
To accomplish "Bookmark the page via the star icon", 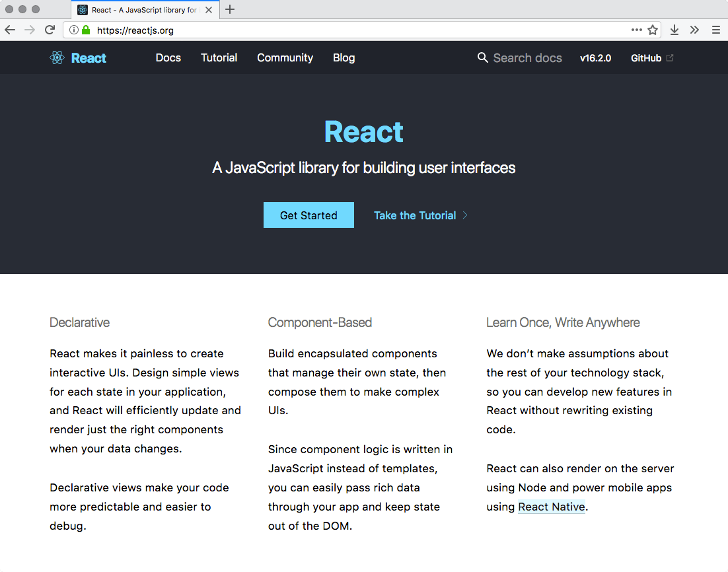I will point(653,30).
